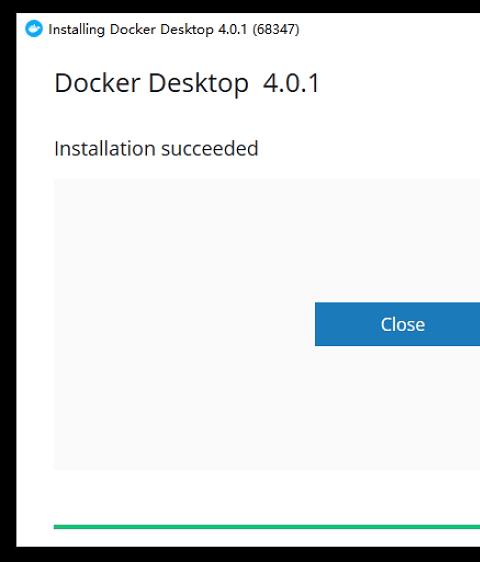The image size is (480, 562).
Task: Click the word "Desktop" in large heading
Action: coord(198,84)
